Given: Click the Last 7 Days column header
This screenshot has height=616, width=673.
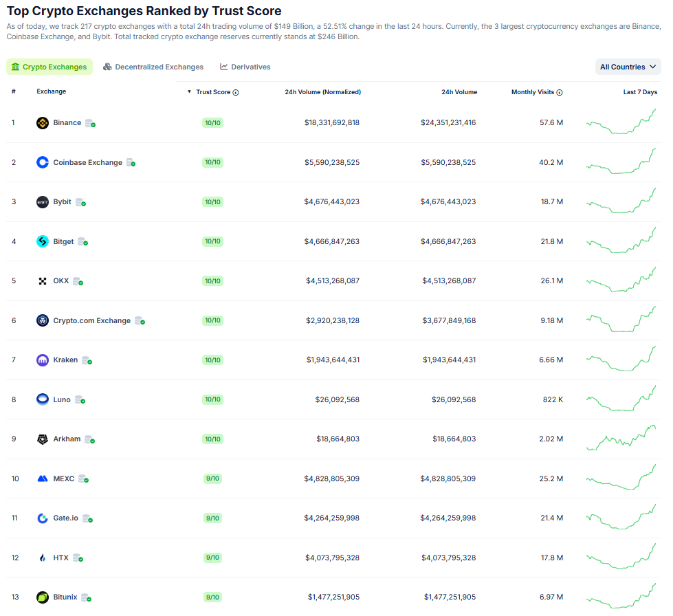Looking at the screenshot, I should (640, 92).
